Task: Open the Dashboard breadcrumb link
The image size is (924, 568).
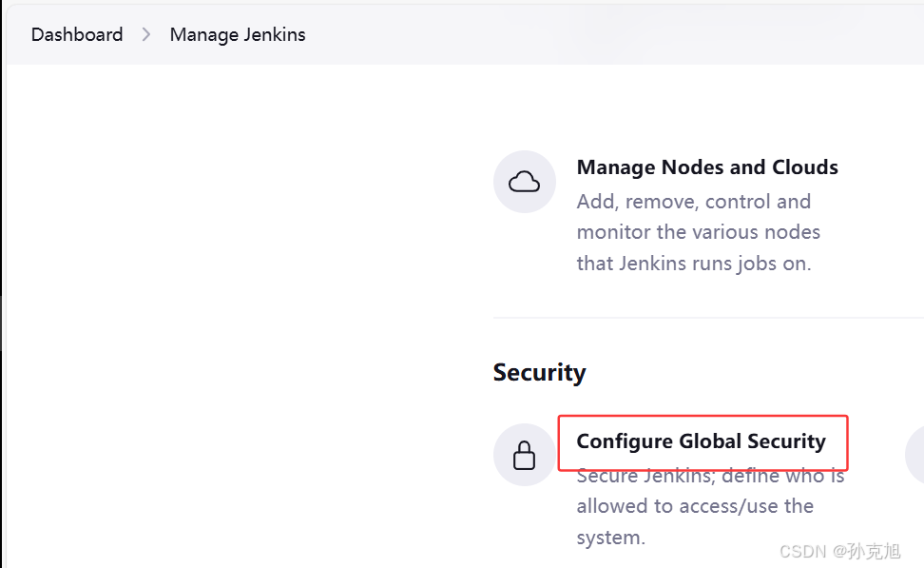Action: tap(77, 35)
